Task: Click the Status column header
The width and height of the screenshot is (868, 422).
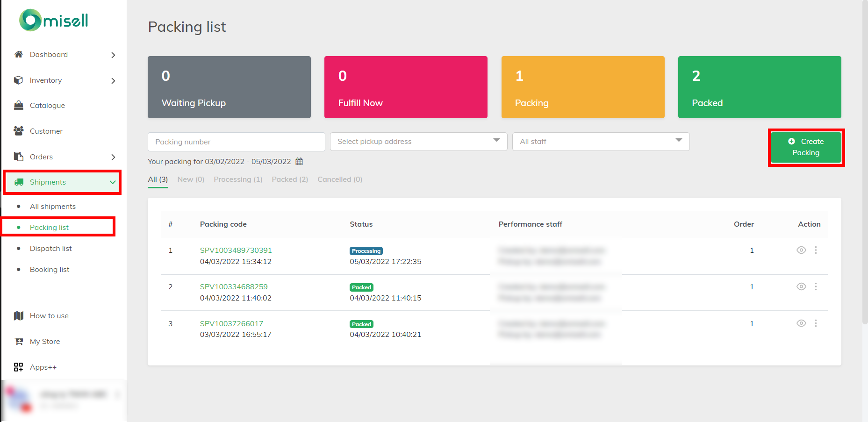Action: [361, 224]
